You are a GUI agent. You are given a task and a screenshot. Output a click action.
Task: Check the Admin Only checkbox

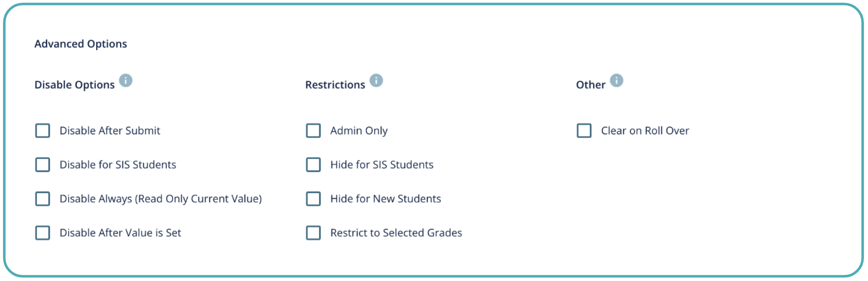(313, 131)
